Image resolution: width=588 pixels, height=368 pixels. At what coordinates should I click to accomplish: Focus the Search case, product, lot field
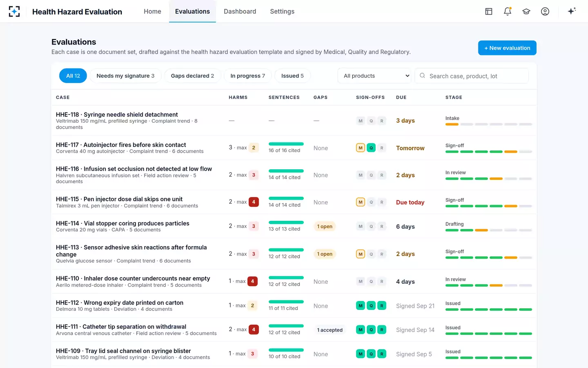(x=472, y=76)
